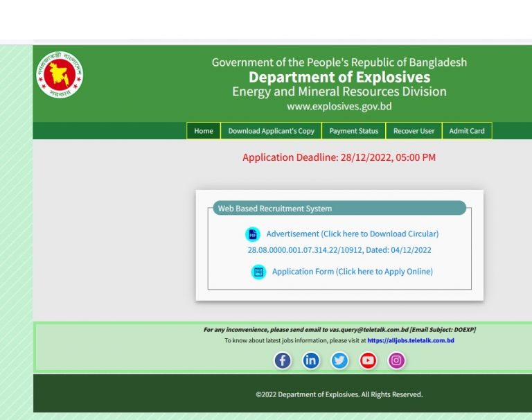Image resolution: width=532 pixels, height=420 pixels.
Task: Click the Department of Explosives title
Action: (339, 77)
